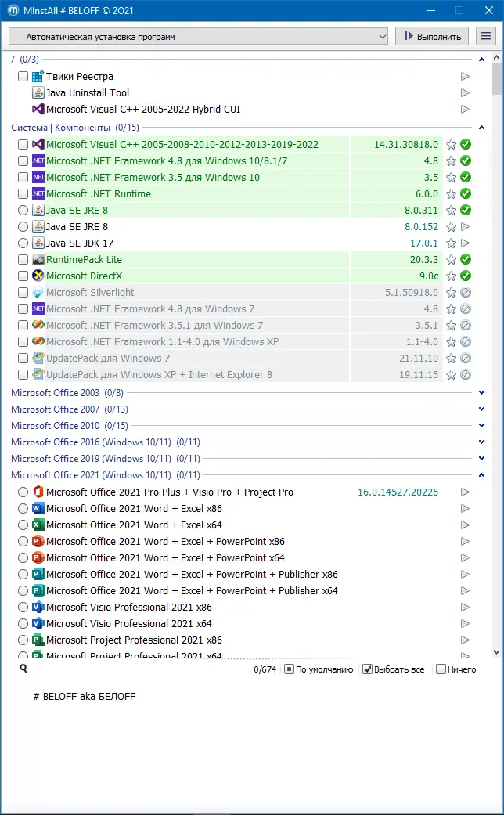504x815 pixels.
Task: Click play arrow for Visio Professional 2021 x64
Action: click(x=465, y=623)
